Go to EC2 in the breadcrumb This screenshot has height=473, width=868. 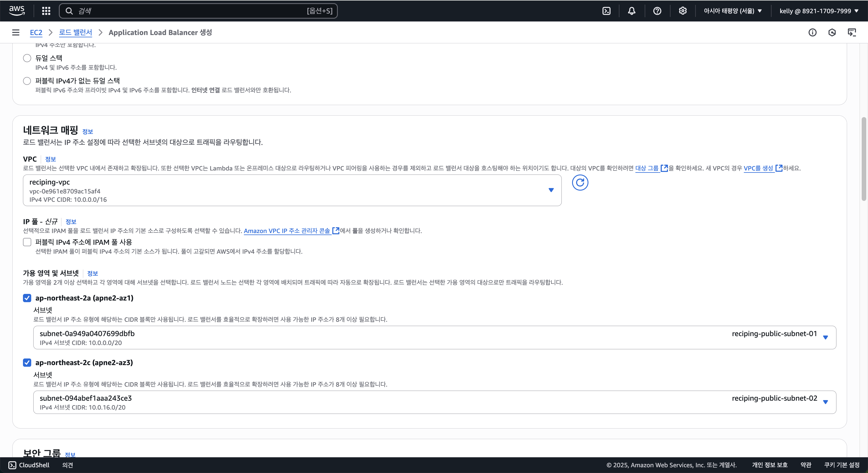tap(36, 32)
